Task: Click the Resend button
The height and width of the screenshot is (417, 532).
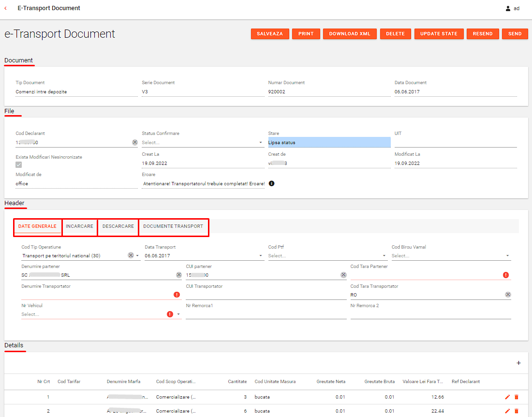Action: pyautogui.click(x=483, y=33)
